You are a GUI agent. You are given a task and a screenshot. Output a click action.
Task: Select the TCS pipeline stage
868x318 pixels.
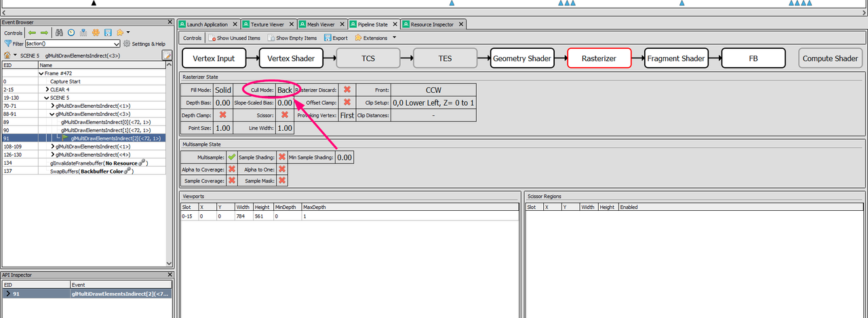point(368,58)
